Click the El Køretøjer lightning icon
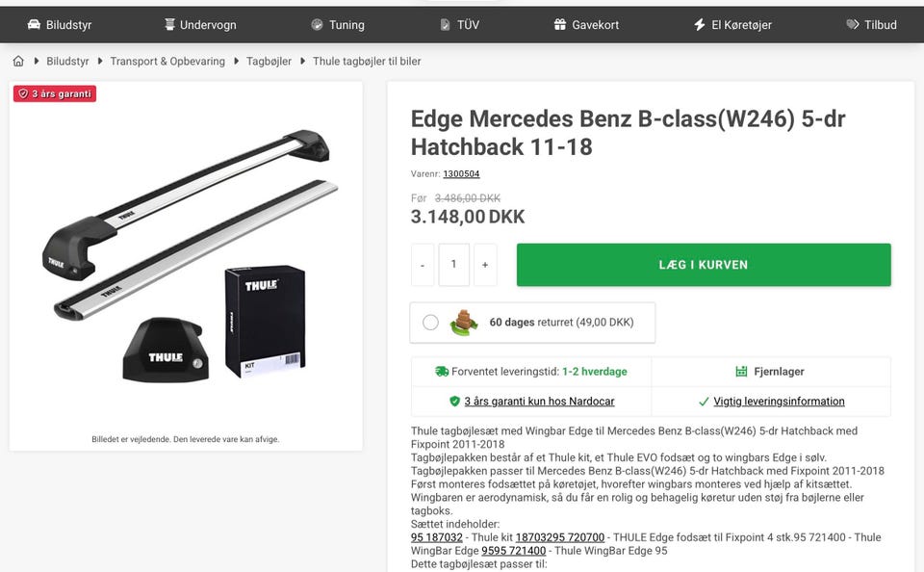Screen dimensions: 924x572 coord(700,25)
